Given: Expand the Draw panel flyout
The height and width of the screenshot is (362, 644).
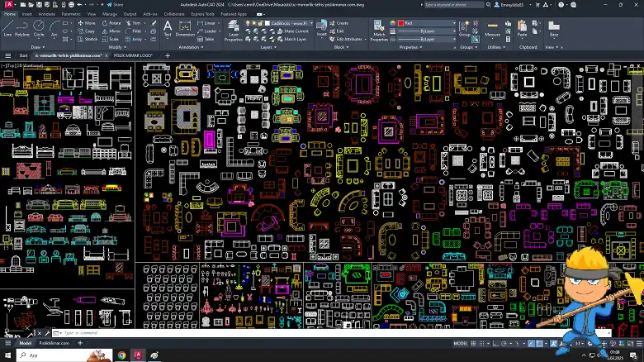Looking at the screenshot, I should 38,47.
